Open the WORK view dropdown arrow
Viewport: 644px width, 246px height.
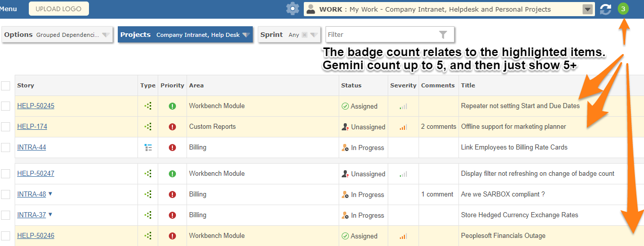(587, 9)
